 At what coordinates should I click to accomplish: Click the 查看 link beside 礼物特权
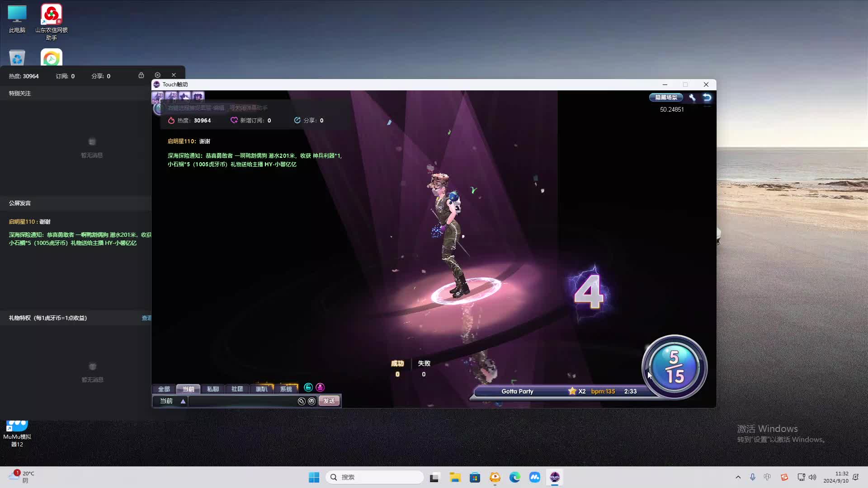point(146,318)
